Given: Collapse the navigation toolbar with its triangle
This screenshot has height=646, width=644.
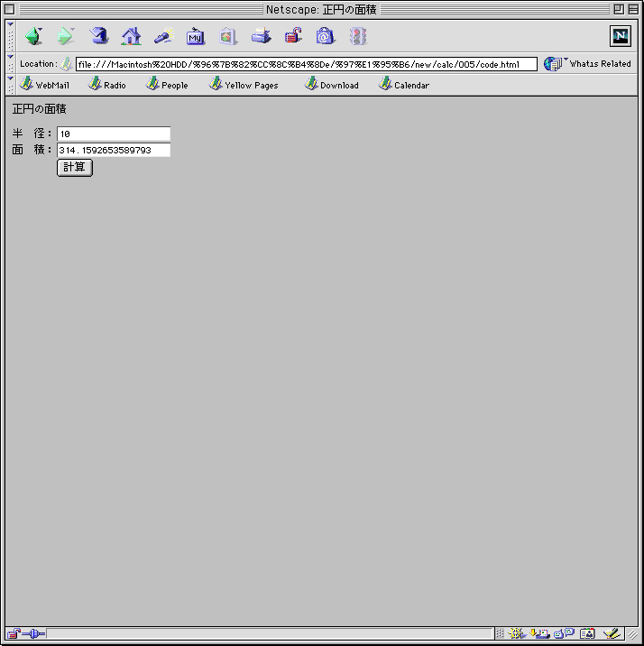Looking at the screenshot, I should pos(11,24).
